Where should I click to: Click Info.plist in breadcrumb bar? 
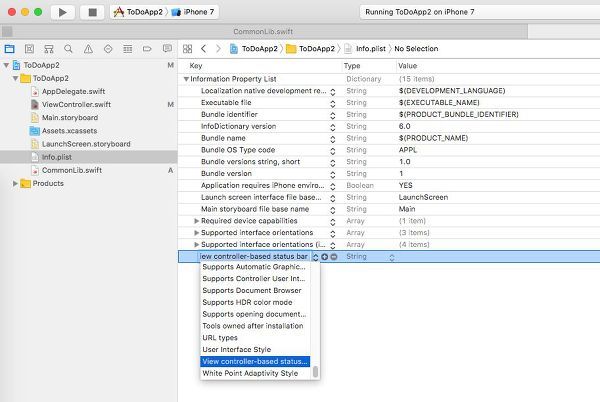click(x=365, y=49)
